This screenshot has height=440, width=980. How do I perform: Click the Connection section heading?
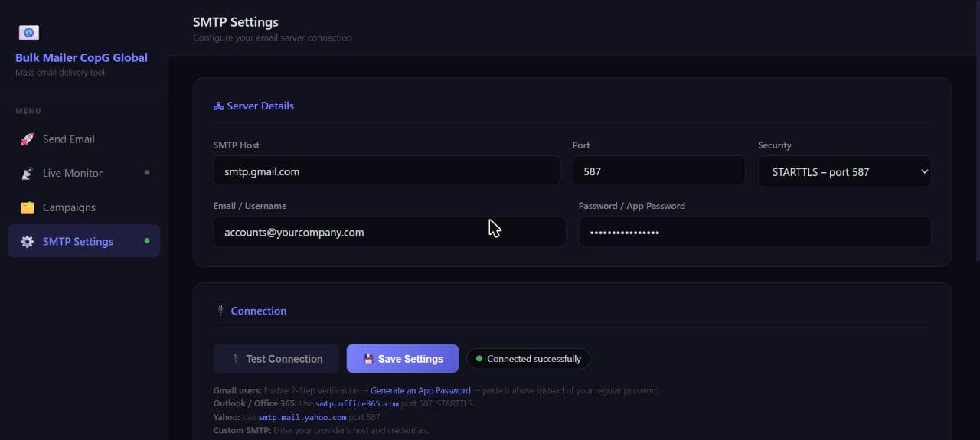tap(259, 311)
